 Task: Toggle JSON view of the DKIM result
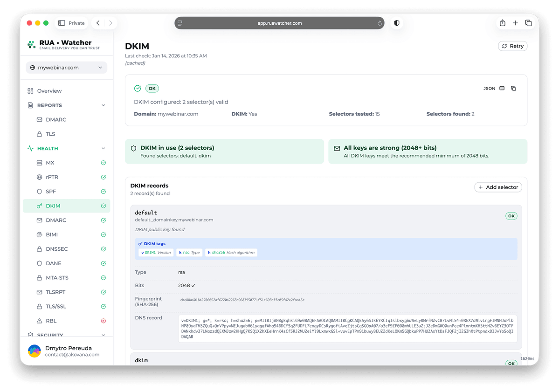489,88
